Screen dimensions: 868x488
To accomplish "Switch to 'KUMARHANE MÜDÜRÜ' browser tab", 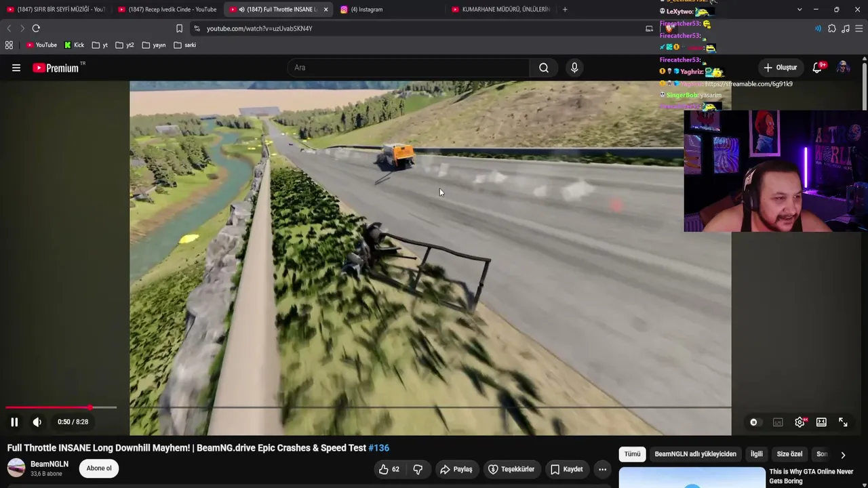I will [500, 9].
